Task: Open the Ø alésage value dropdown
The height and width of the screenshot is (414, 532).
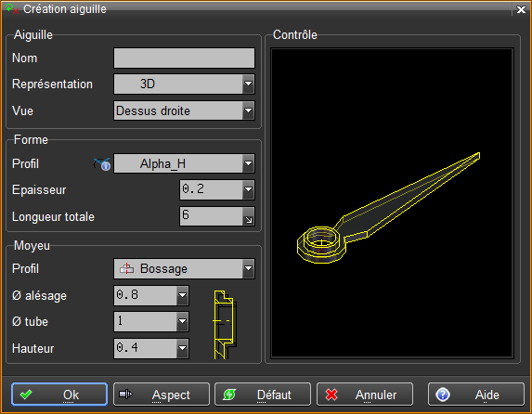Action: tap(183, 295)
